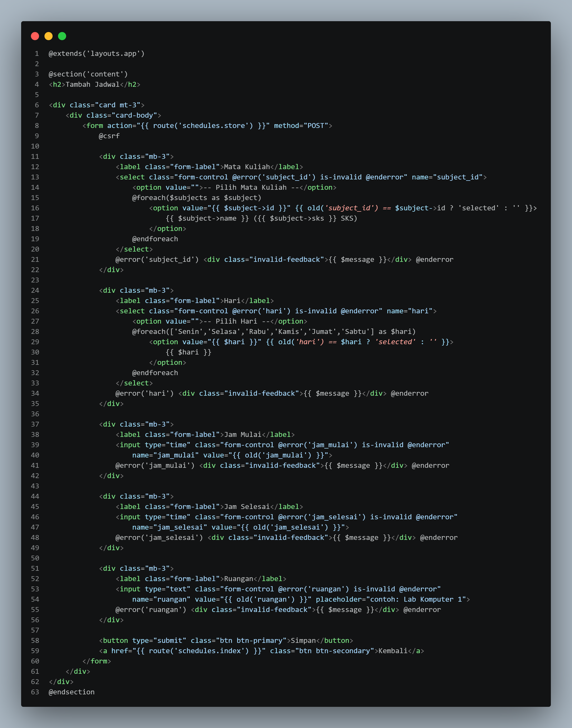Click the Kembali anchor link line
Screen dimensions: 572x728
(262, 651)
